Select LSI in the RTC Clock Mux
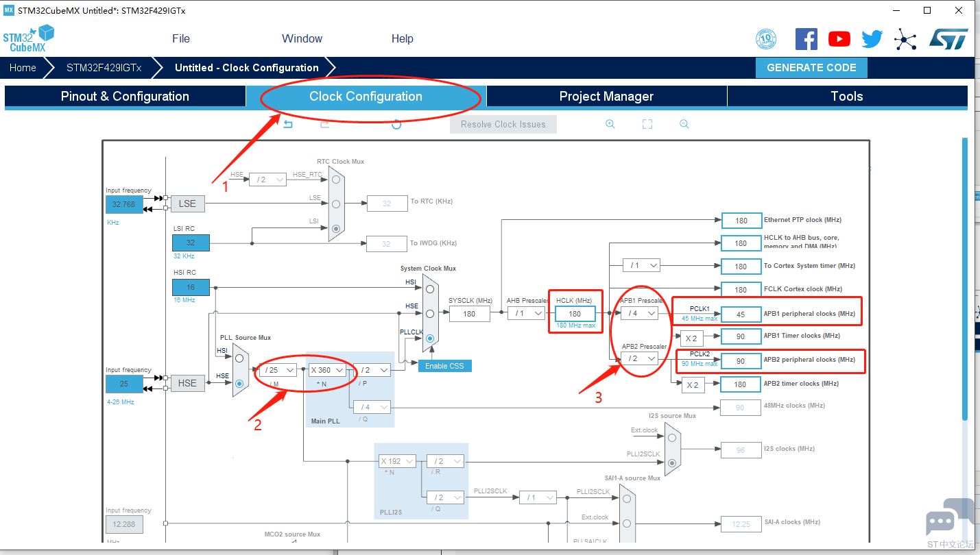The height and width of the screenshot is (555, 980). pyautogui.click(x=335, y=228)
